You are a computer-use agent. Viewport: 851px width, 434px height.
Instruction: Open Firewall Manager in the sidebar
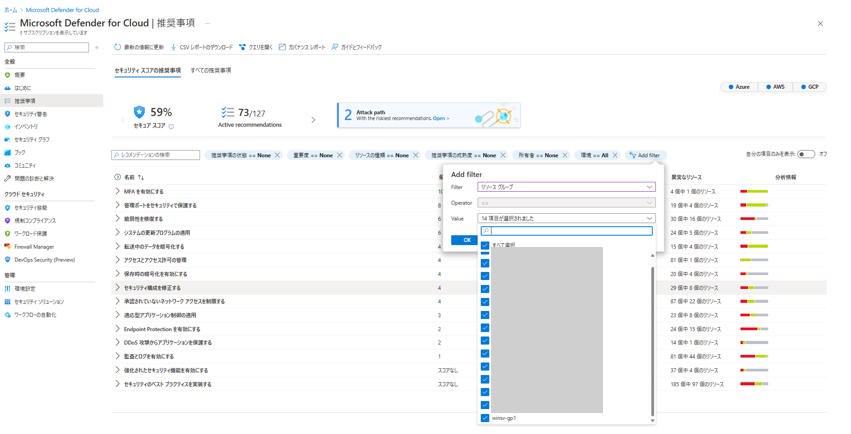[x=34, y=247]
